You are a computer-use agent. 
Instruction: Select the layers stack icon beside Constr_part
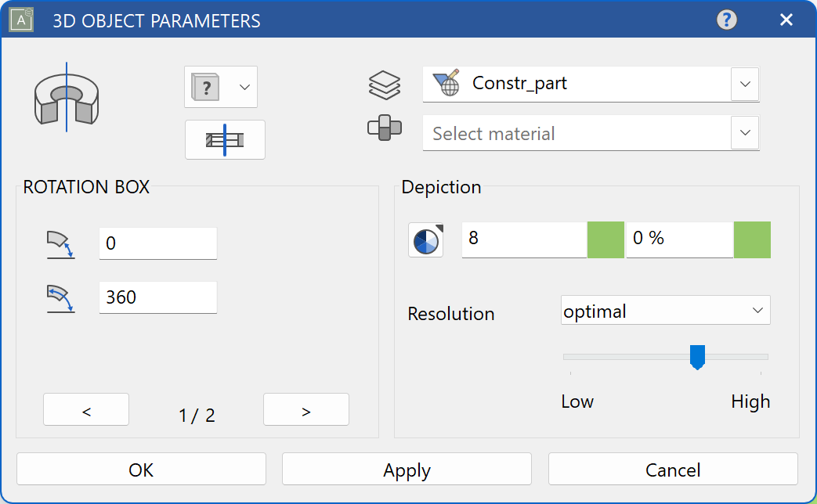[385, 85]
